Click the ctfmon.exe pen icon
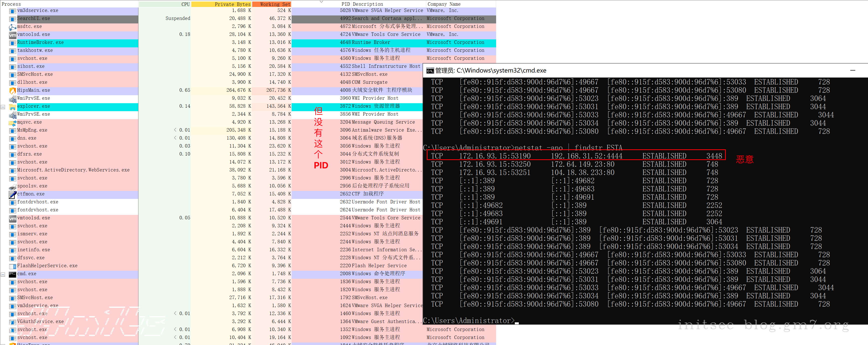 click(x=12, y=194)
